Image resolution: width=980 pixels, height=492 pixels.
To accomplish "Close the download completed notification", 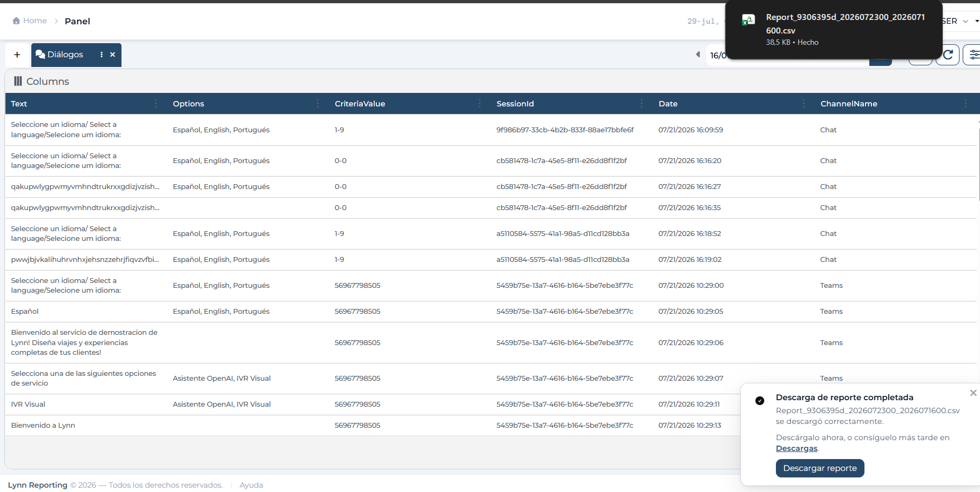I will (973, 393).
